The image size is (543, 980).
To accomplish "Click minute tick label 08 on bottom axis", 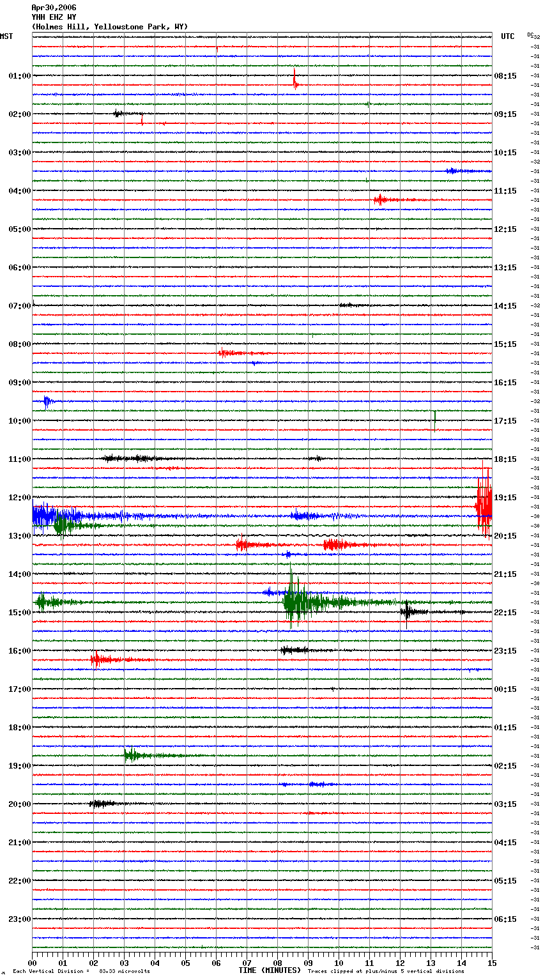I will pos(278,962).
